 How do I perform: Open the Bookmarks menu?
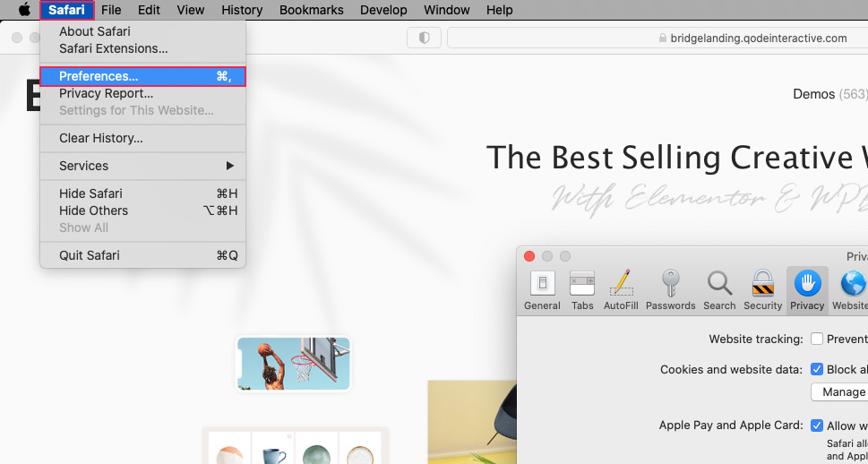point(311,10)
